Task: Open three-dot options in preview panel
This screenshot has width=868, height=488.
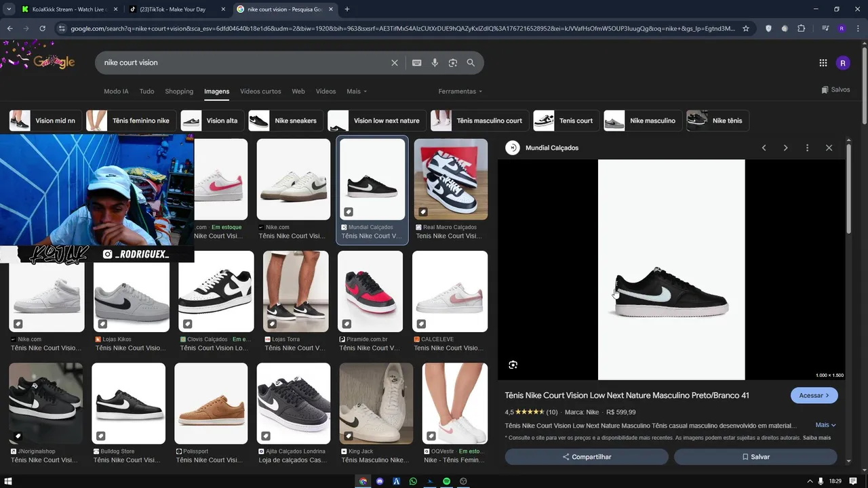Action: pos(807,148)
